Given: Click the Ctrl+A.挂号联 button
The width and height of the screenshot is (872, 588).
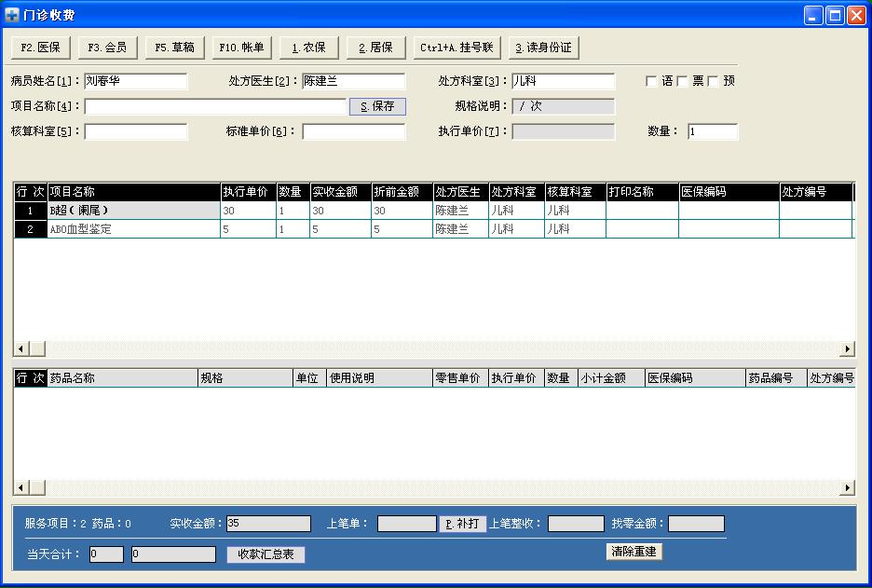Looking at the screenshot, I should (457, 48).
